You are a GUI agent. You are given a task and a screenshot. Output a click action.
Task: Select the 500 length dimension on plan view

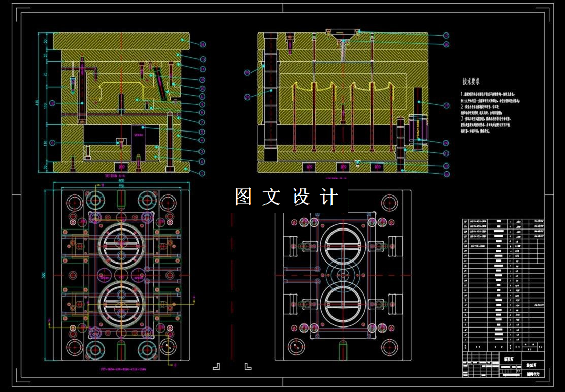[44, 275]
